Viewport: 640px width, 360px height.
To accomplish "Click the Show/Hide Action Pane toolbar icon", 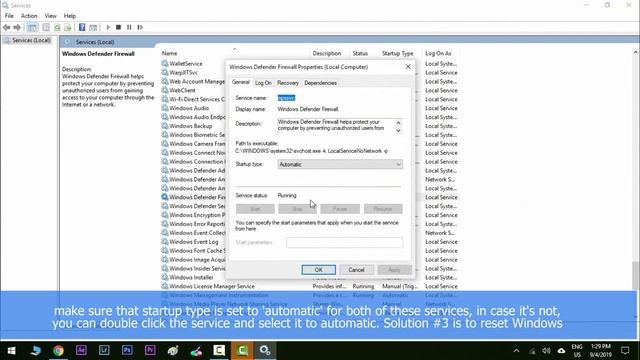I will click(x=93, y=27).
